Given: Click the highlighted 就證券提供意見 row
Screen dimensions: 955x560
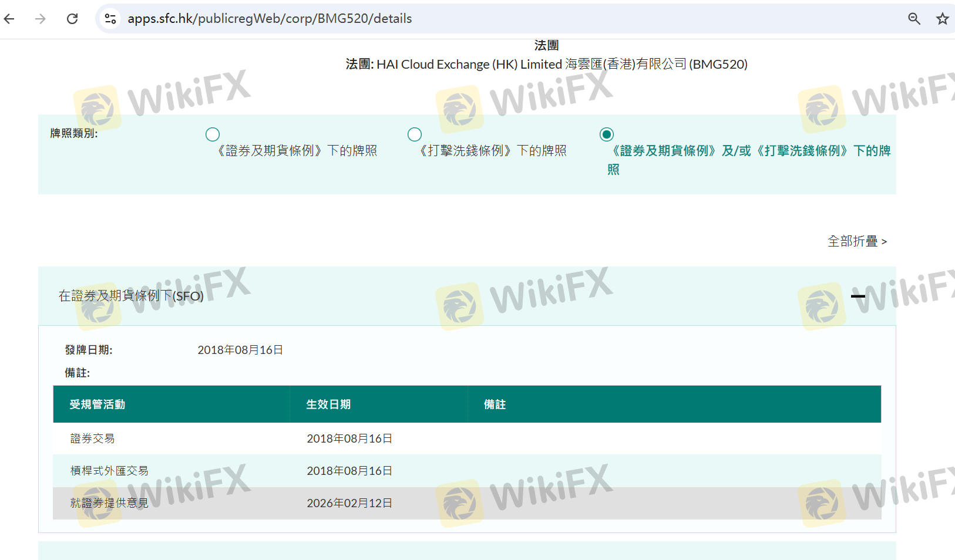Looking at the screenshot, I should click(109, 503).
